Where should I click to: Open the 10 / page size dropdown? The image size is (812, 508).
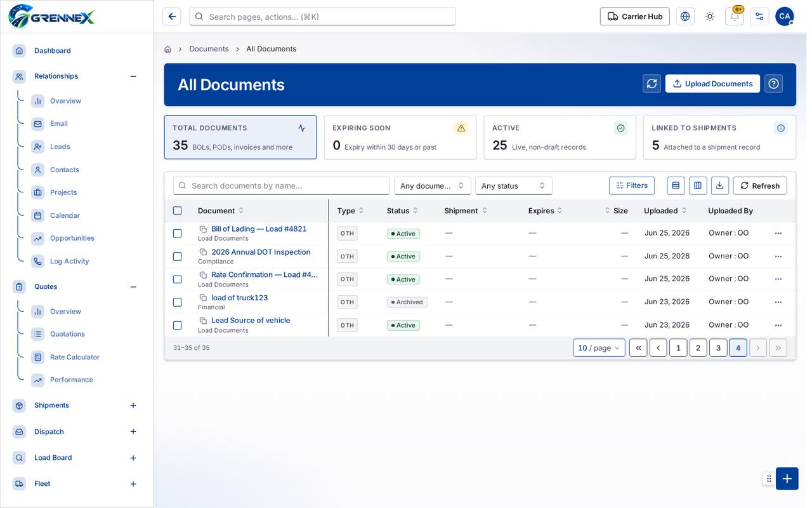pyautogui.click(x=599, y=348)
